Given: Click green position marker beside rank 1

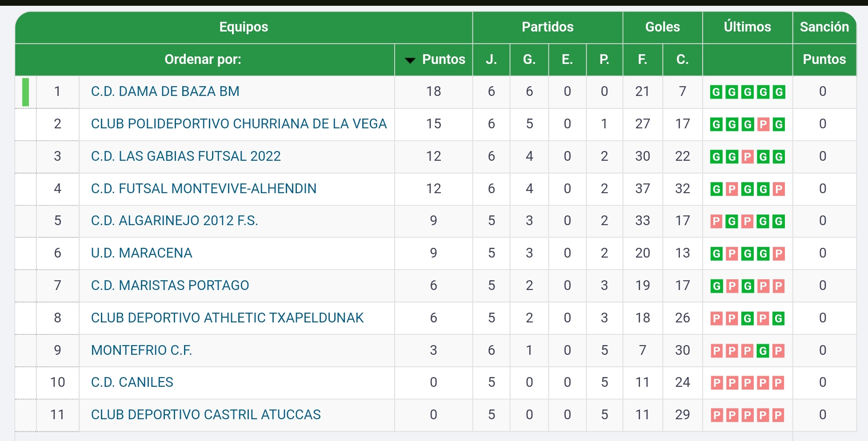Looking at the screenshot, I should pyautogui.click(x=26, y=92).
